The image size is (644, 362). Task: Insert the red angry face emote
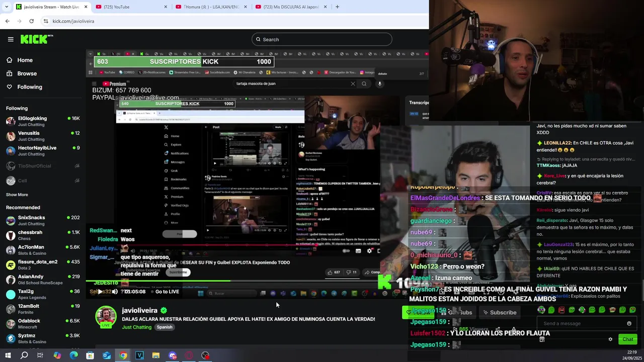point(561,310)
